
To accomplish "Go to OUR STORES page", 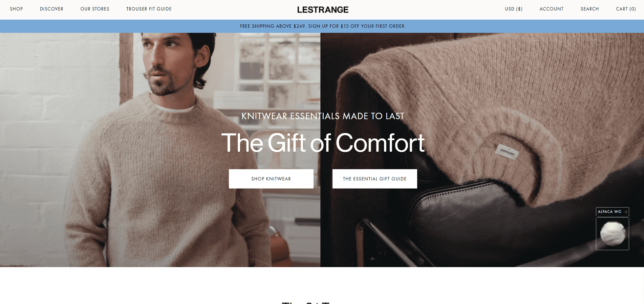I will (95, 9).
